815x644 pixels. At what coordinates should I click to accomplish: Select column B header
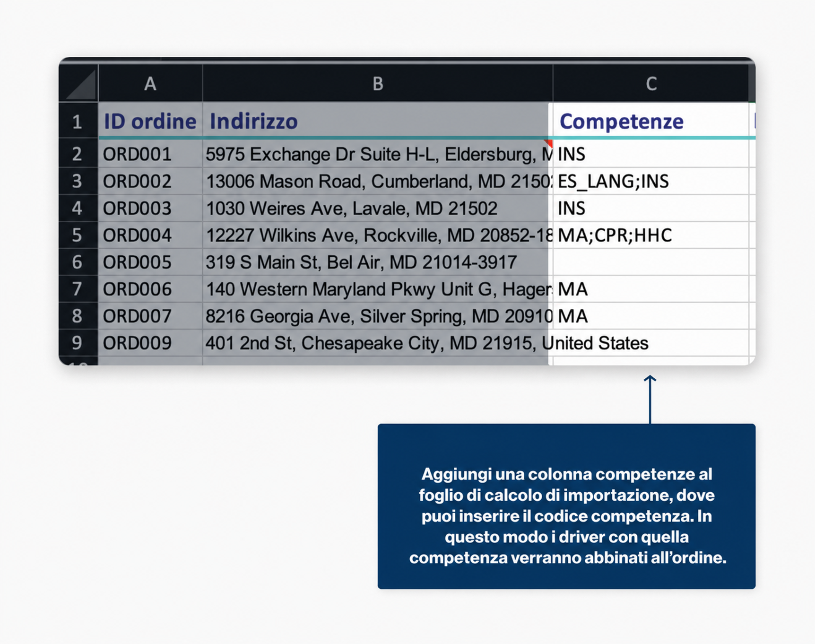click(x=377, y=83)
